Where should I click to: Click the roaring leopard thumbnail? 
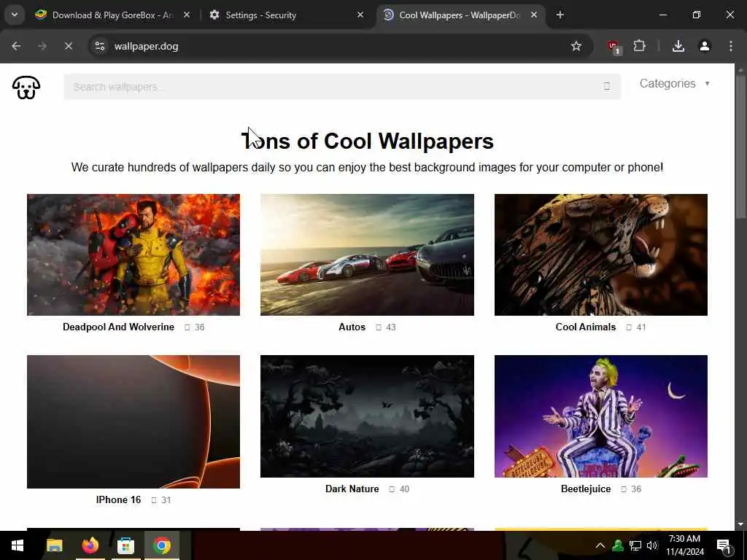pyautogui.click(x=601, y=254)
